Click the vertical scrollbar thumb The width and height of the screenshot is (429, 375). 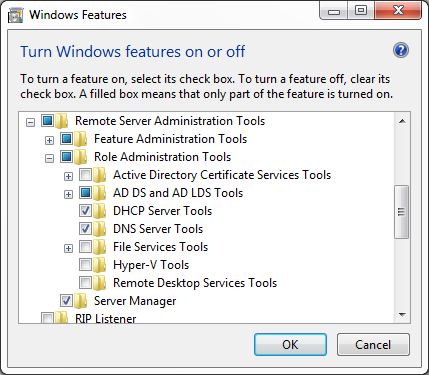click(402, 212)
